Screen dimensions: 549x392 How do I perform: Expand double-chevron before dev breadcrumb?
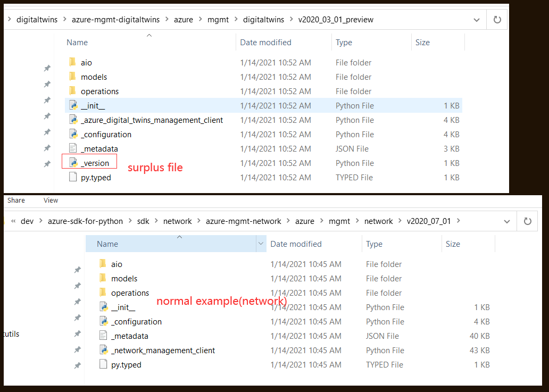[x=13, y=221]
